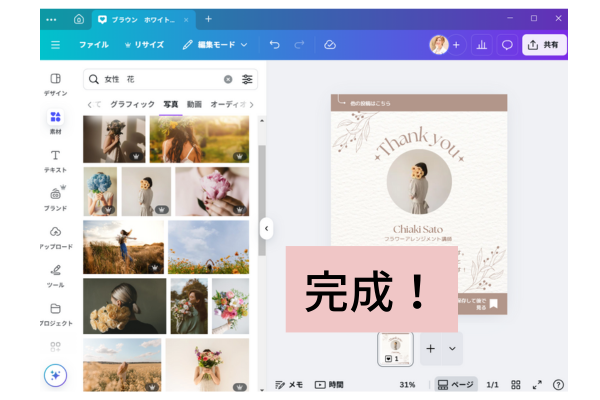Open search filter options icon
Viewport: 600px width, 400px height.
pos(248,79)
